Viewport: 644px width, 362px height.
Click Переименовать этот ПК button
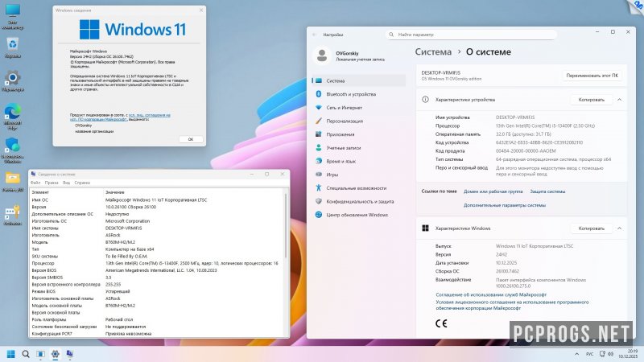coord(592,76)
